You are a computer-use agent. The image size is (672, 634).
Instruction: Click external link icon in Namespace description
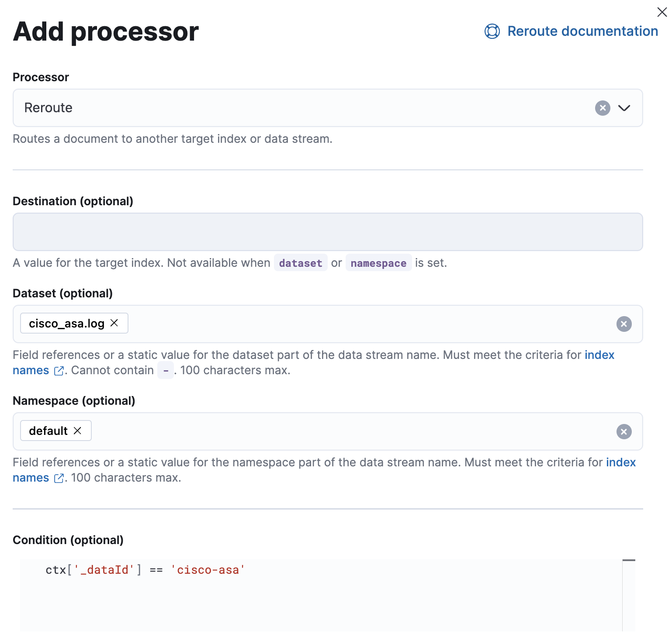pos(59,478)
